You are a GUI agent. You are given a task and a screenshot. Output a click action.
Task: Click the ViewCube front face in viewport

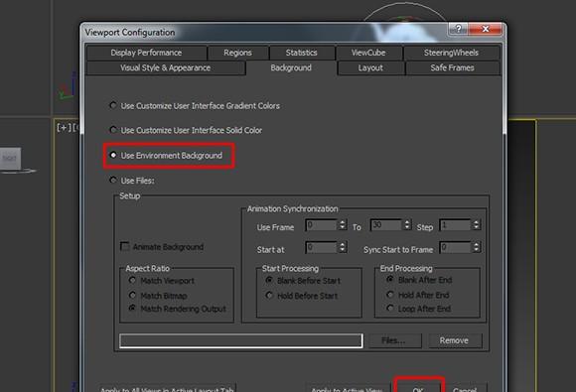click(x=10, y=158)
